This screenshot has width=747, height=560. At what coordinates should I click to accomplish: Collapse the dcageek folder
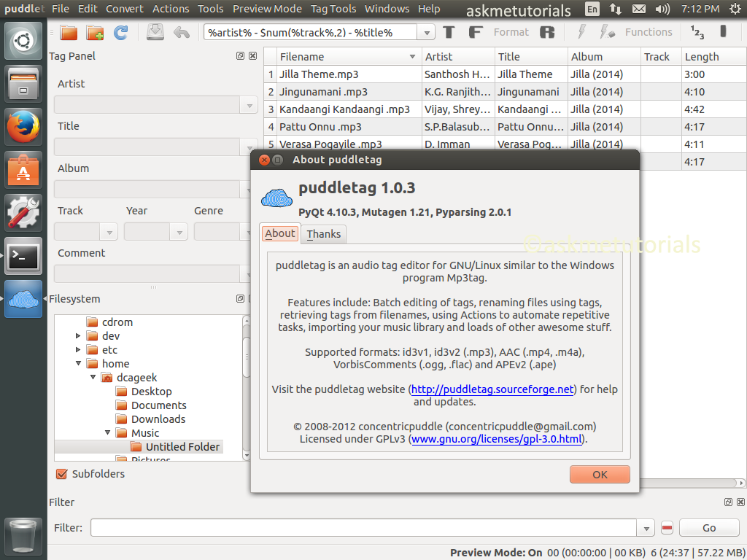click(93, 378)
